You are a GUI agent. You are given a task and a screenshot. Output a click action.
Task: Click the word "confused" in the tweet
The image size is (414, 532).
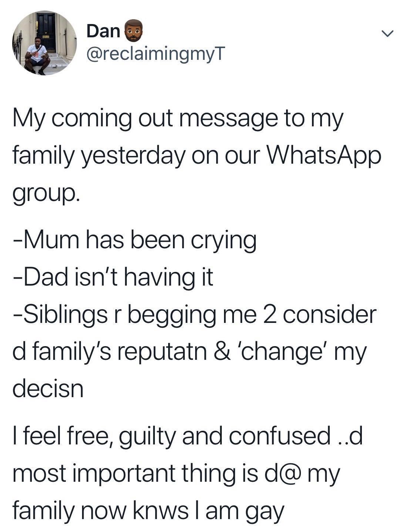click(279, 436)
